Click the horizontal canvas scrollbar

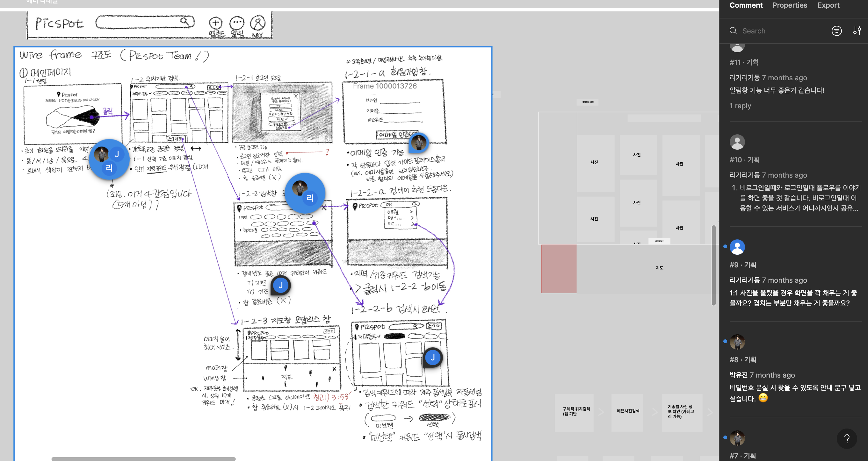[x=143, y=459]
